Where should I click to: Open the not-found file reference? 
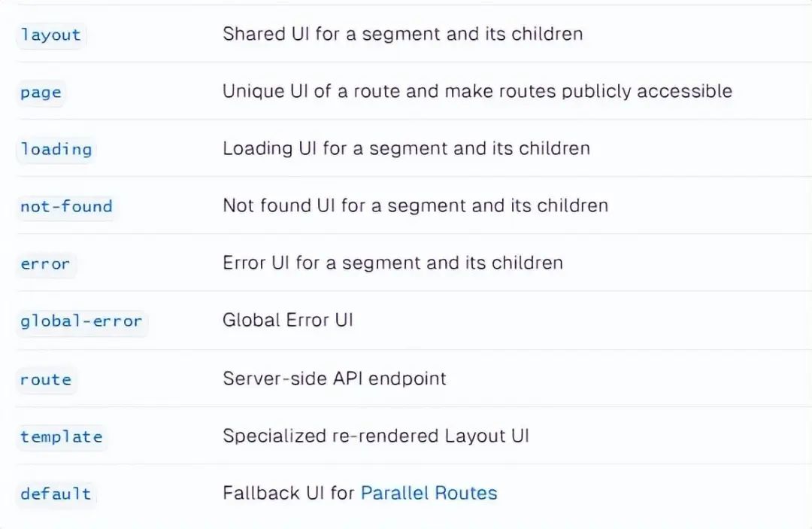pyautogui.click(x=66, y=206)
